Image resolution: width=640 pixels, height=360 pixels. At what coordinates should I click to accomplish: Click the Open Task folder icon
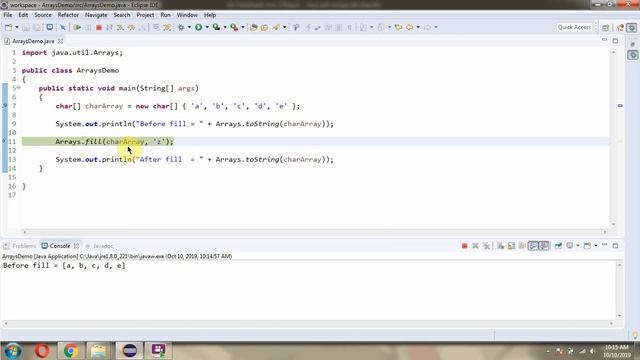(264, 27)
